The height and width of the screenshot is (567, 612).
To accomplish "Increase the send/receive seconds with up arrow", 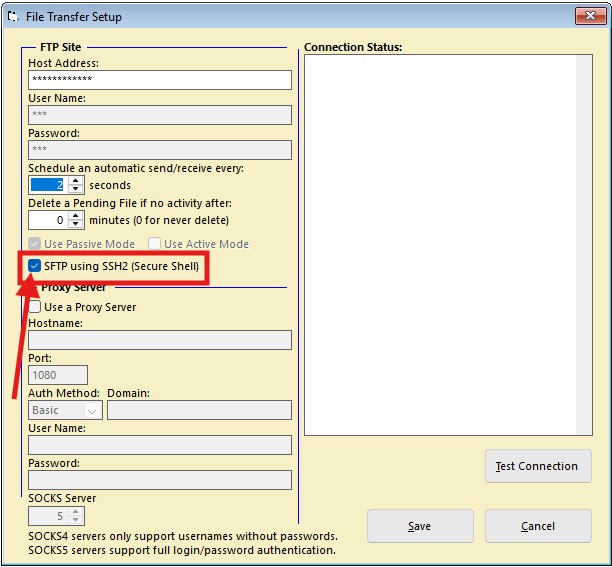I will click(76, 181).
